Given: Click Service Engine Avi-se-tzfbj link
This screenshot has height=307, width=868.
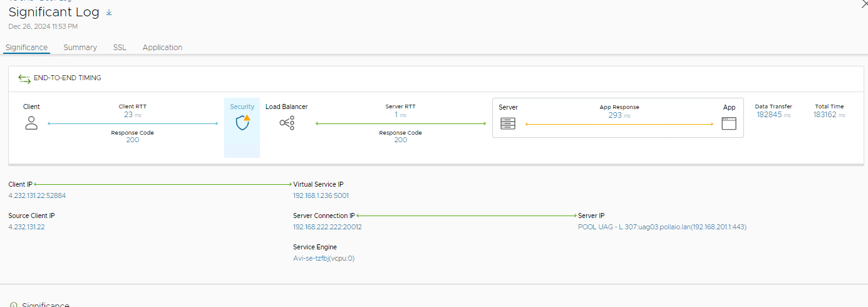Looking at the screenshot, I should (324, 258).
